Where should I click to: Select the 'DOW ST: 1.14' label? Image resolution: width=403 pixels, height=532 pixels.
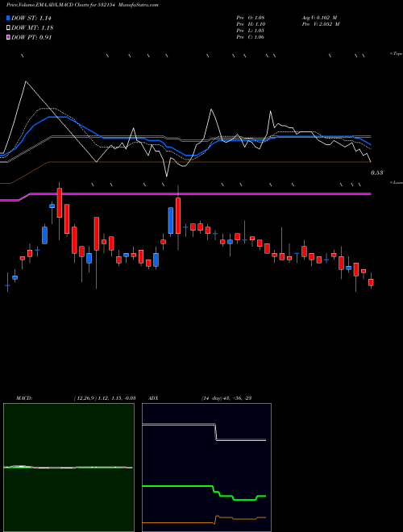(31, 18)
